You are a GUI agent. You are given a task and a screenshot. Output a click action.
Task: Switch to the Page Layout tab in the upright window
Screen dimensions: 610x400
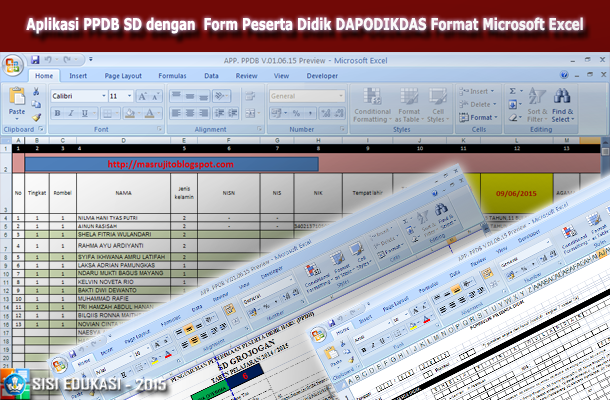[x=123, y=76]
